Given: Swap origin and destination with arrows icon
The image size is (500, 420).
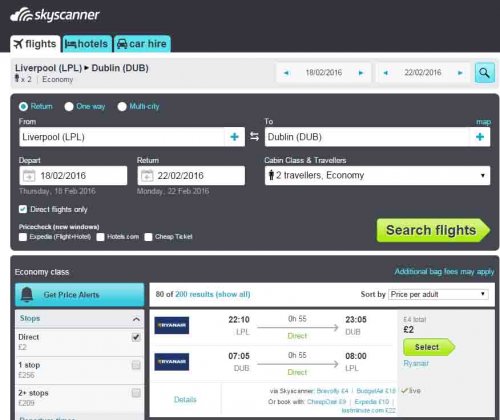Looking at the screenshot, I should [254, 136].
